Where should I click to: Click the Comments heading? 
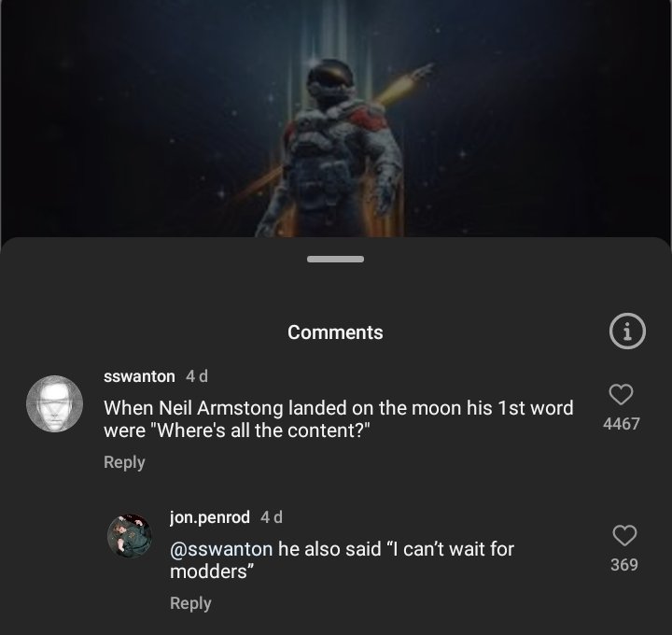pyautogui.click(x=335, y=332)
